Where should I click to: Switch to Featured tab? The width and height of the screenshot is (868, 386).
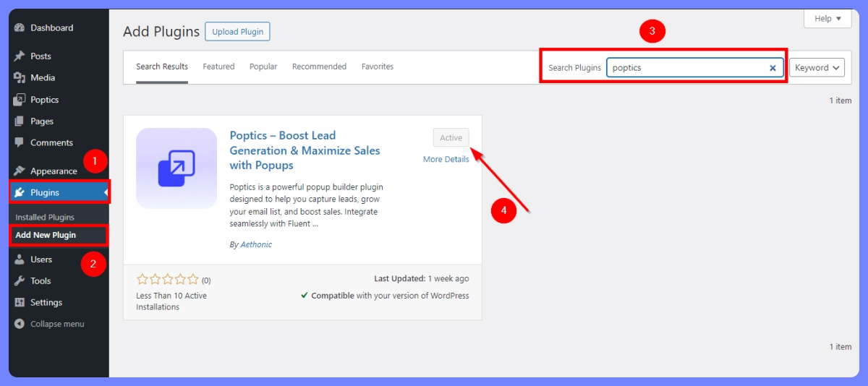tap(218, 67)
